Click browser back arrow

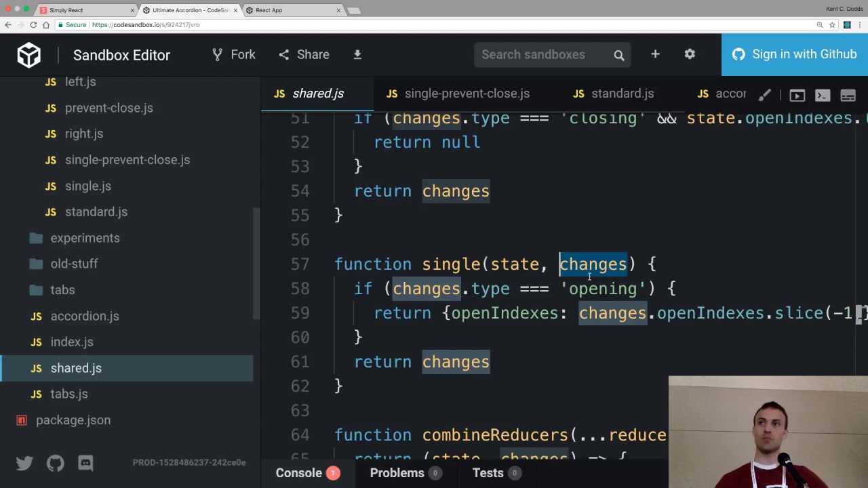(x=7, y=25)
